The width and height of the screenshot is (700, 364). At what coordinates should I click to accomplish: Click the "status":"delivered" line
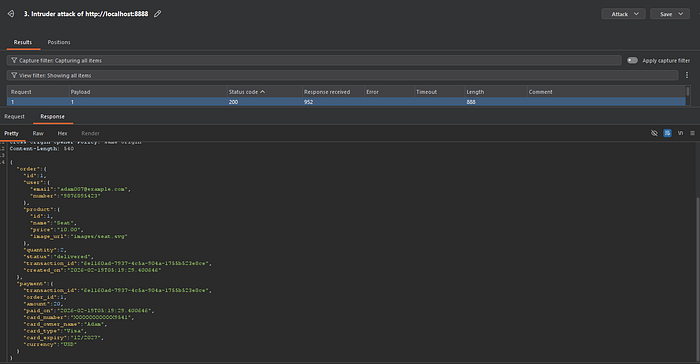pyautogui.click(x=58, y=256)
